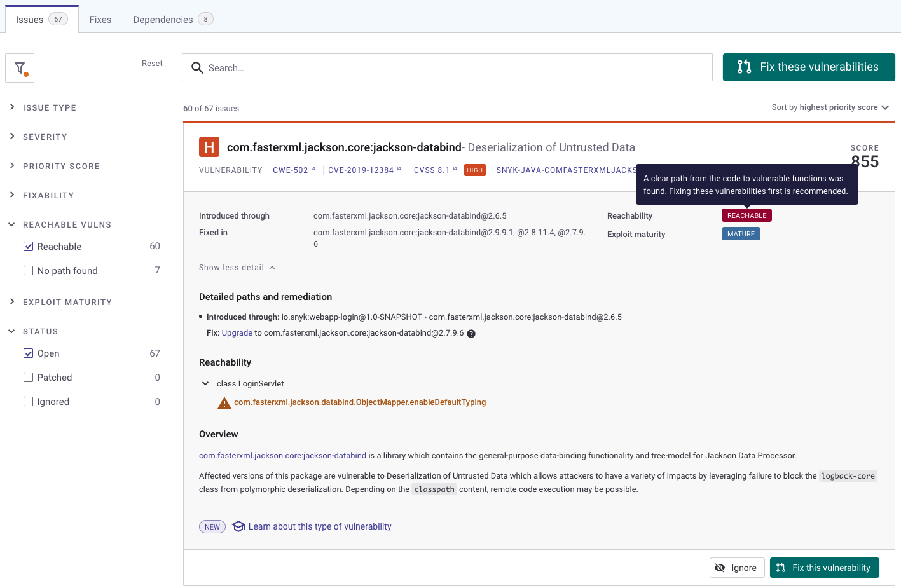Viewport: 901px width, 588px height.
Task: Switch to the Fixes tab
Action: (x=100, y=20)
